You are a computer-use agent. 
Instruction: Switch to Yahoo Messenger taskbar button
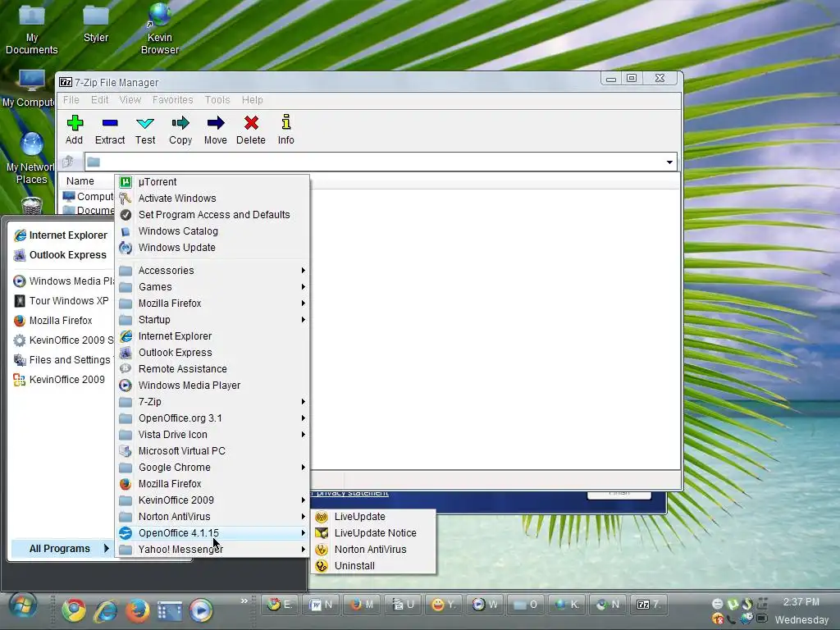(443, 605)
